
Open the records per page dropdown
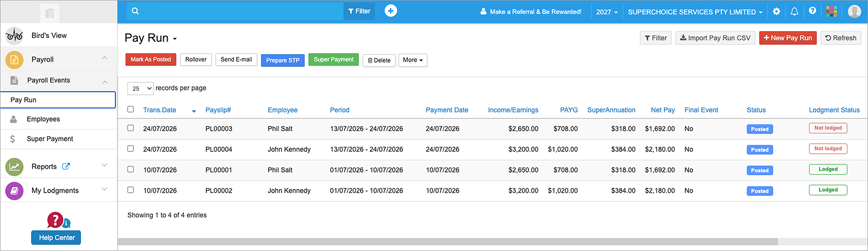point(140,88)
